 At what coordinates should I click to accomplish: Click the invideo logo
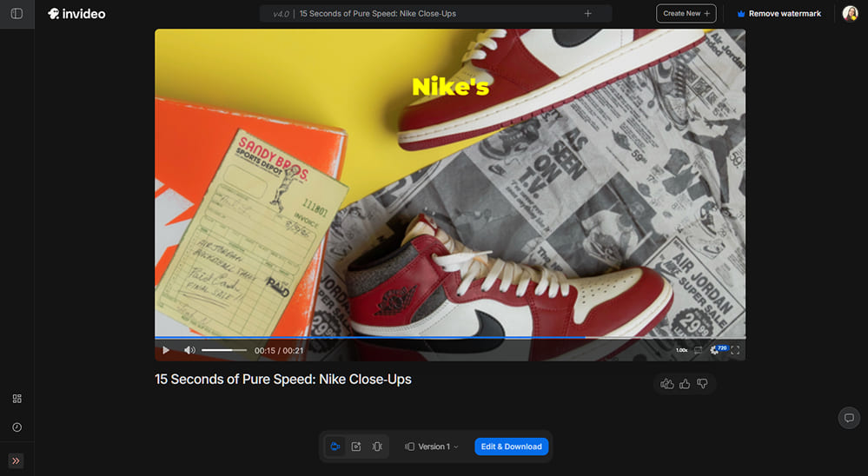tap(76, 14)
